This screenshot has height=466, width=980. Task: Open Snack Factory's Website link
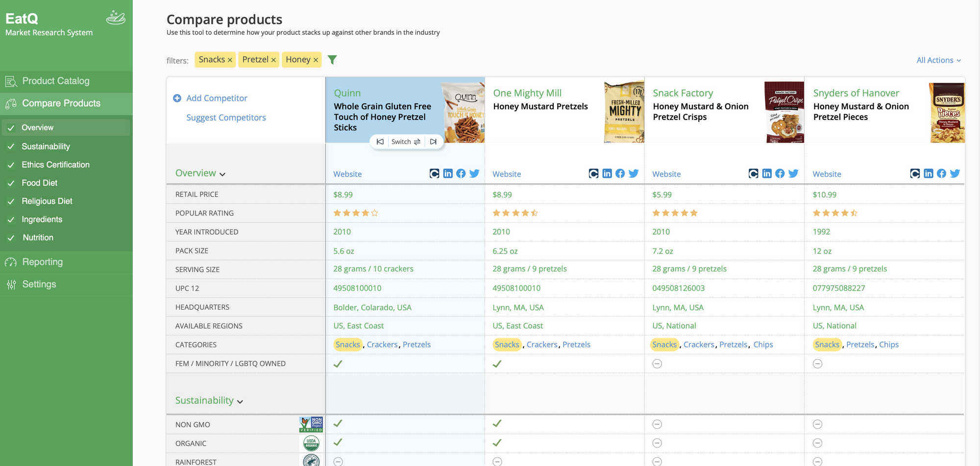pos(666,174)
